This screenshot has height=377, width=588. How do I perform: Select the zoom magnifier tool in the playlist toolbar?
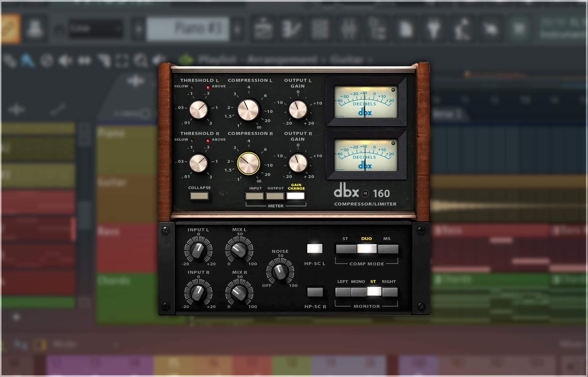coord(141,61)
